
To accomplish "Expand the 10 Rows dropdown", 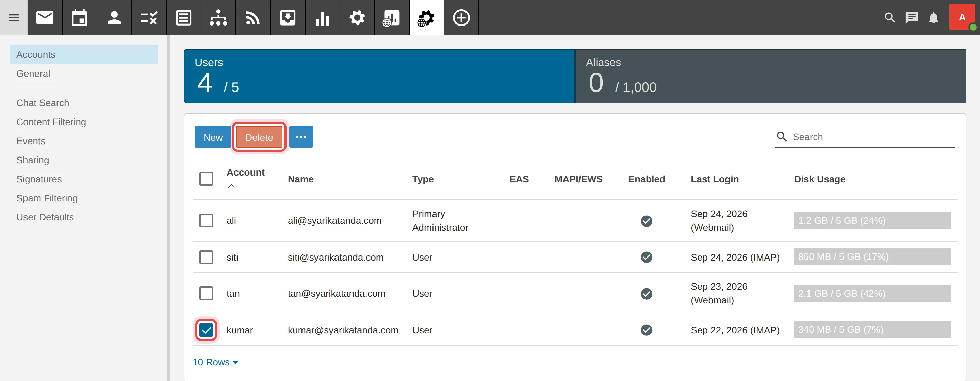I will pos(215,362).
